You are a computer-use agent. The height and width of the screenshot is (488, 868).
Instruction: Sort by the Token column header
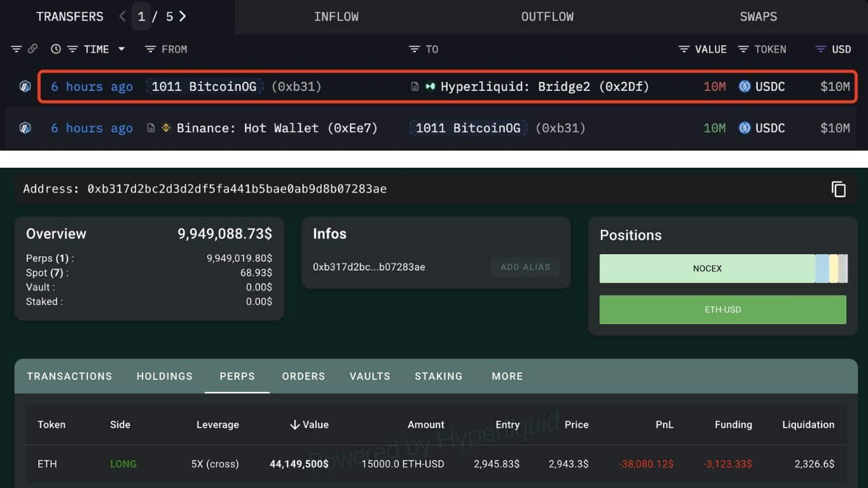pyautogui.click(x=52, y=424)
